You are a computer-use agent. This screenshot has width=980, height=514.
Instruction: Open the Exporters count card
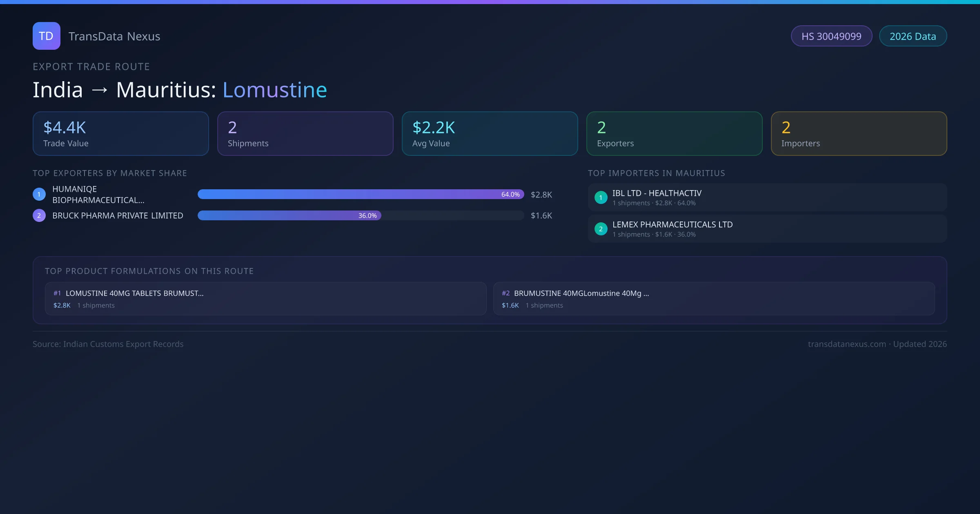674,134
